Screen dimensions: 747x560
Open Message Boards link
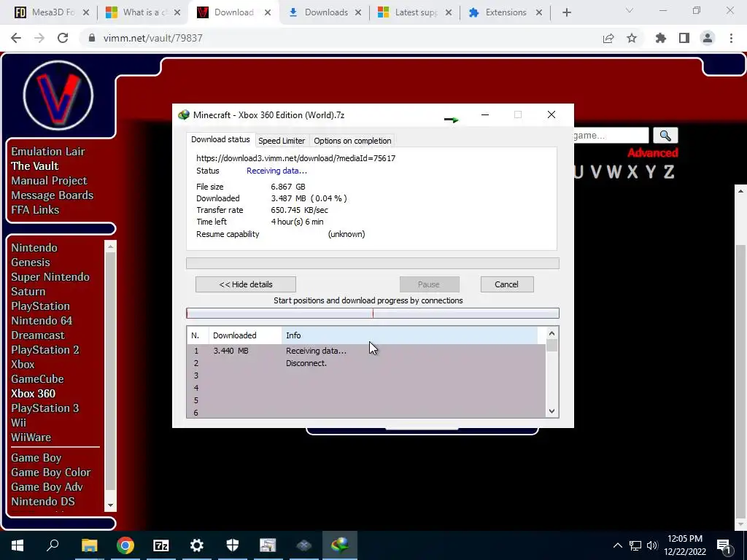(x=53, y=195)
